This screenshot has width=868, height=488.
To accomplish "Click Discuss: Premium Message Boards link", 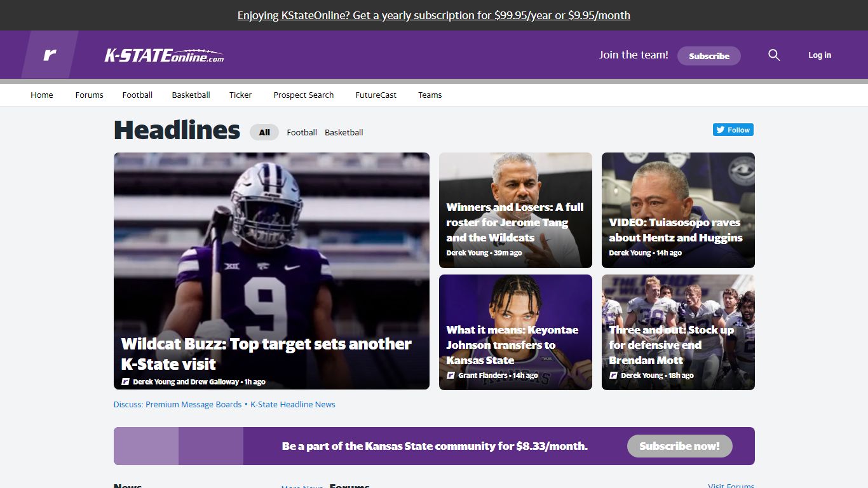I will pos(177,404).
